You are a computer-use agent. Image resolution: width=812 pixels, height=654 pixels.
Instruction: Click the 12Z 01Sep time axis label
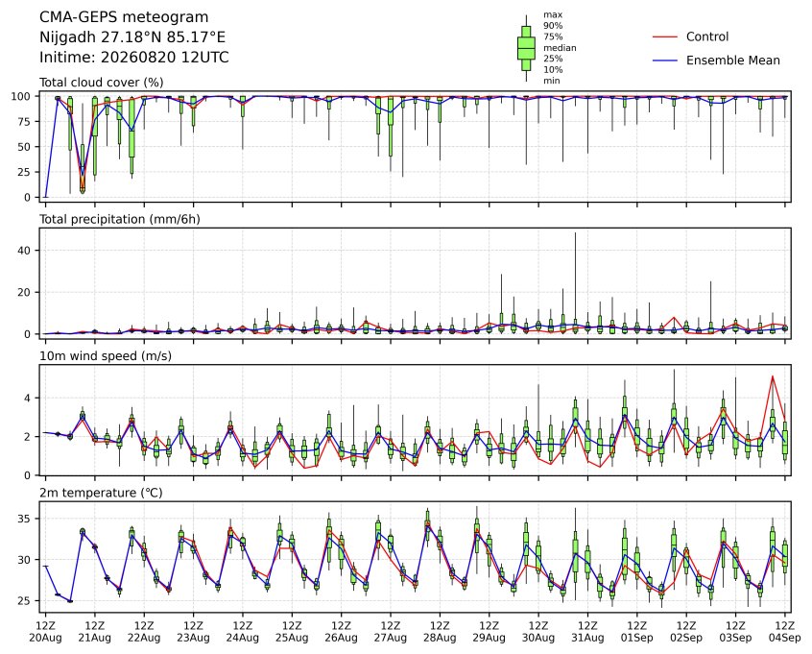coord(637,632)
